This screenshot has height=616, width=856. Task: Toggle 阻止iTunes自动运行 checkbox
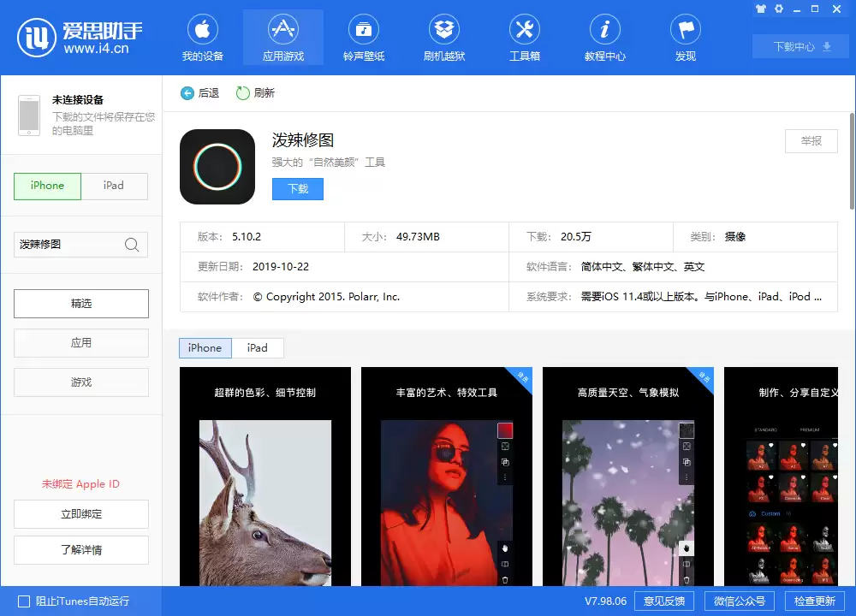24,601
